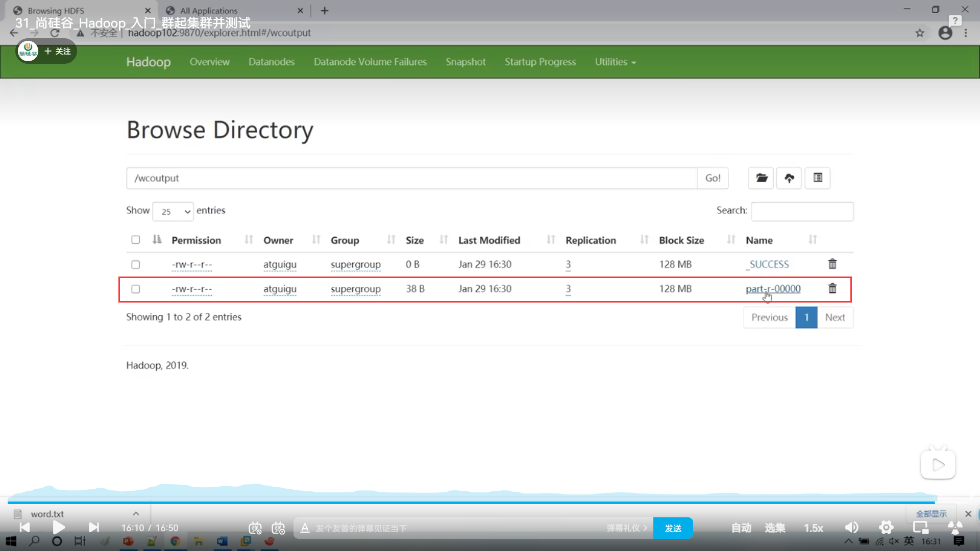Viewport: 980px width, 551px height.
Task: Switch to the All Applications tab
Action: [x=233, y=10]
